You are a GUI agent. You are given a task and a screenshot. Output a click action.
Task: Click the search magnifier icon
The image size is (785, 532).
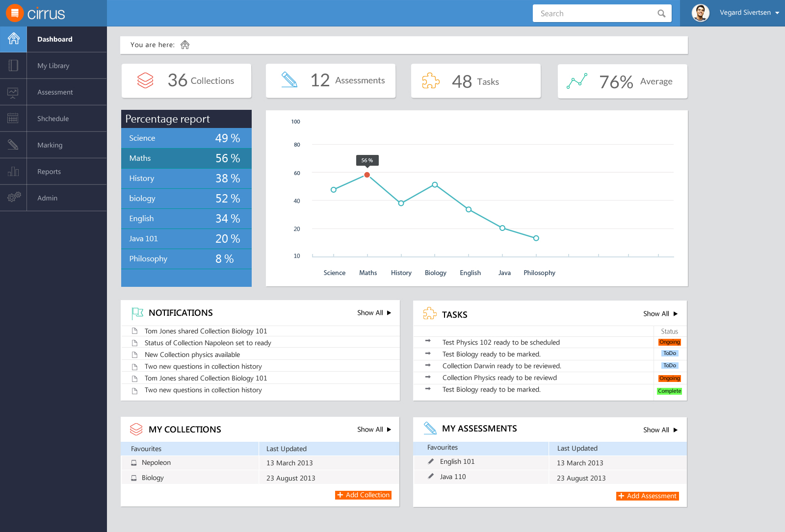pyautogui.click(x=661, y=14)
